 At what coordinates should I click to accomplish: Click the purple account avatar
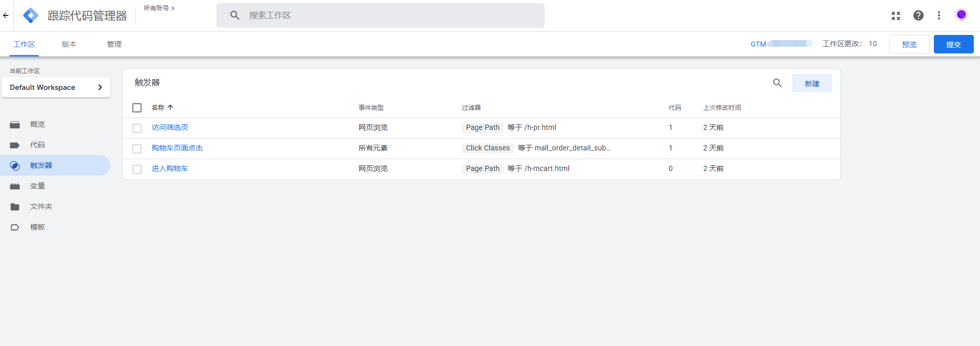pyautogui.click(x=962, y=15)
